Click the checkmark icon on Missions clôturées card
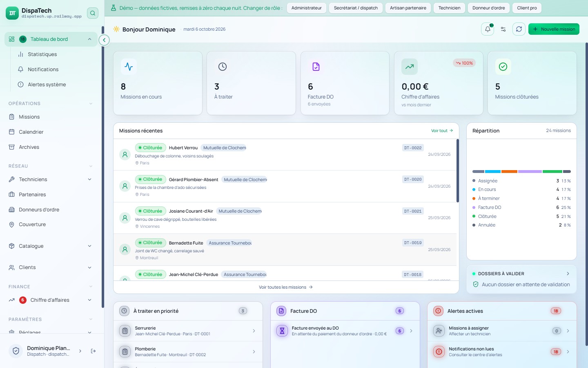The image size is (588, 368). pos(503,67)
